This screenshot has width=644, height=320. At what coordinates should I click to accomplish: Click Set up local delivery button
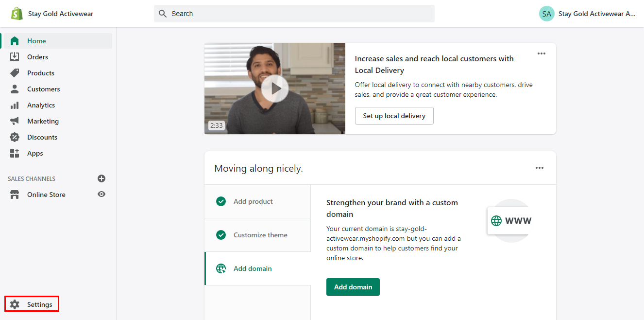pyautogui.click(x=394, y=116)
